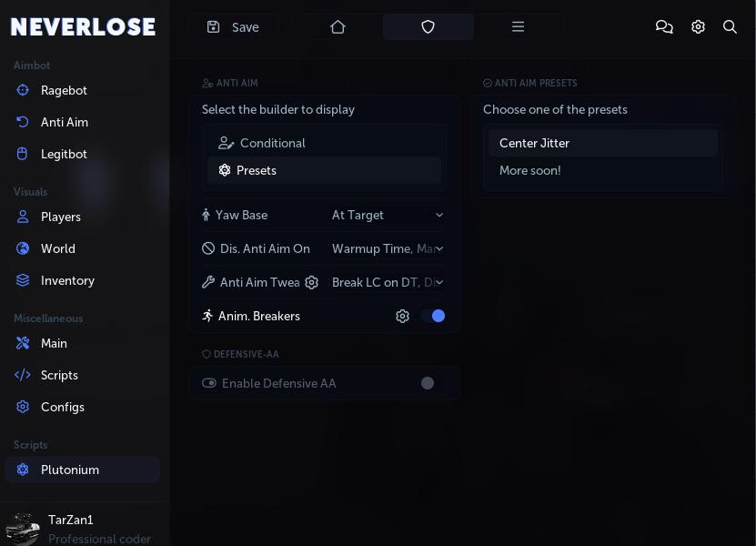Image resolution: width=756 pixels, height=546 pixels.
Task: Select the More soon! preset entry
Action: (x=602, y=170)
